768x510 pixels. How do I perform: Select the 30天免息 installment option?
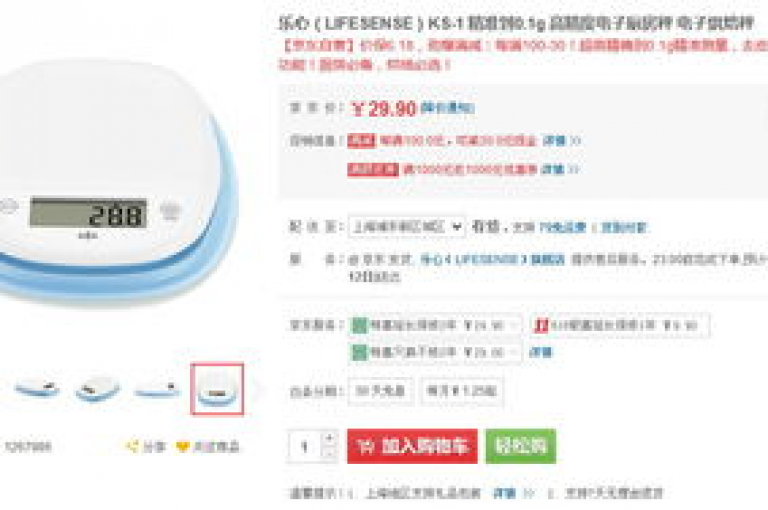[381, 390]
